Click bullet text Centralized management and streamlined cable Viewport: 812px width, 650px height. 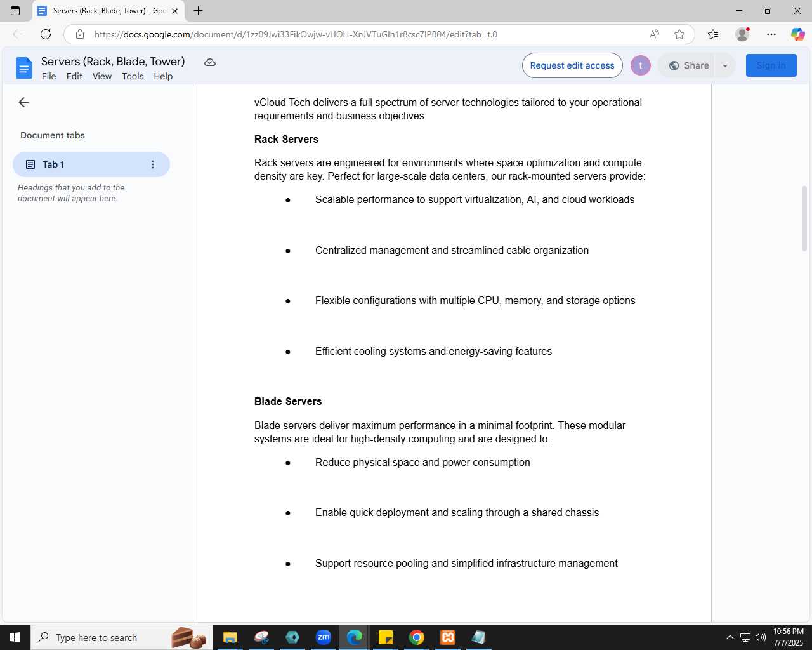(x=452, y=250)
